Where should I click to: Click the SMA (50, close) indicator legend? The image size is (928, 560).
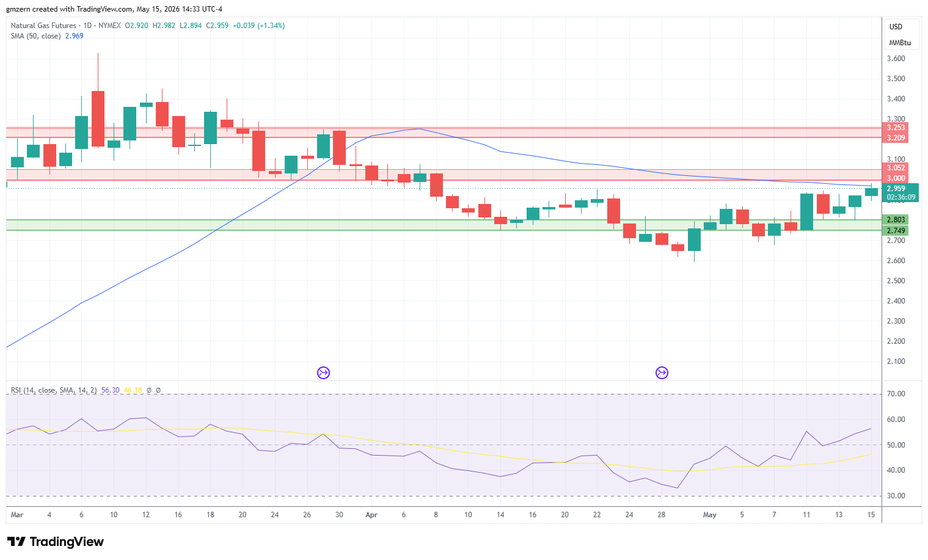[x=35, y=36]
